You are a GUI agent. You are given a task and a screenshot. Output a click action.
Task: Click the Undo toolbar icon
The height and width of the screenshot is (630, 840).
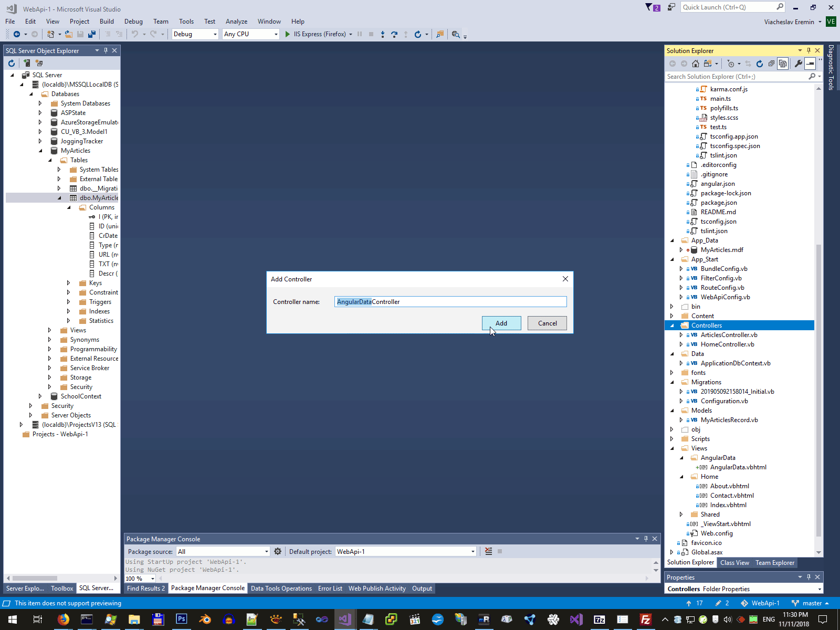pyautogui.click(x=135, y=34)
